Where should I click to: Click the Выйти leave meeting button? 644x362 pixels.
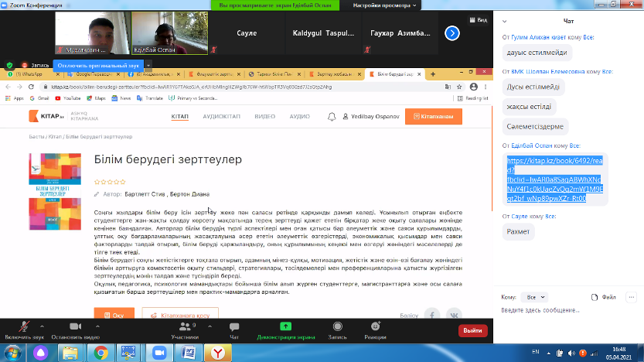pos(471,330)
